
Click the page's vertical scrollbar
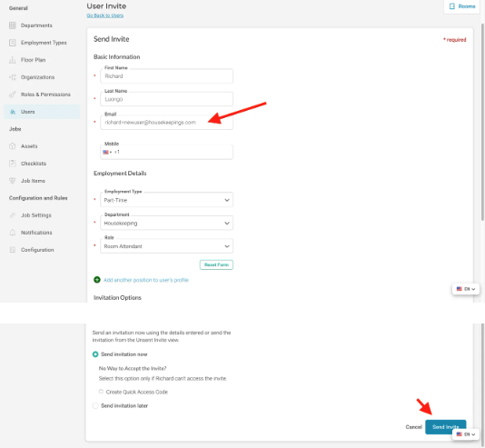pos(482,122)
